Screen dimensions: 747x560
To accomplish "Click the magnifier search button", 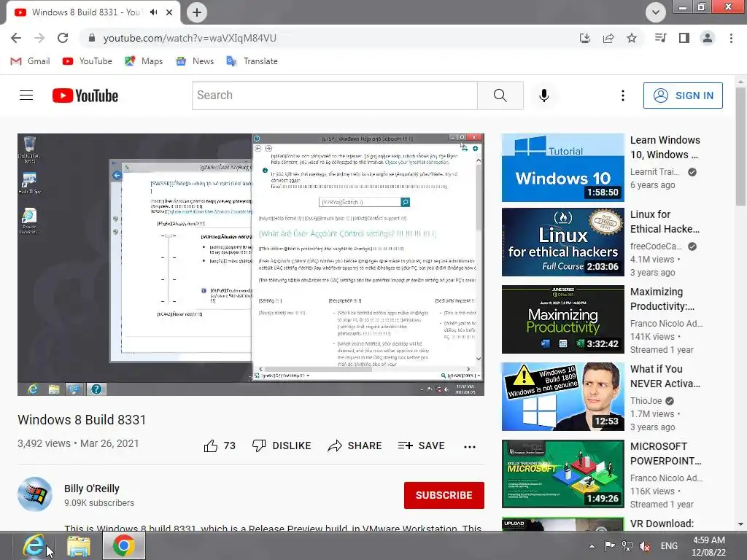I will pyautogui.click(x=500, y=96).
